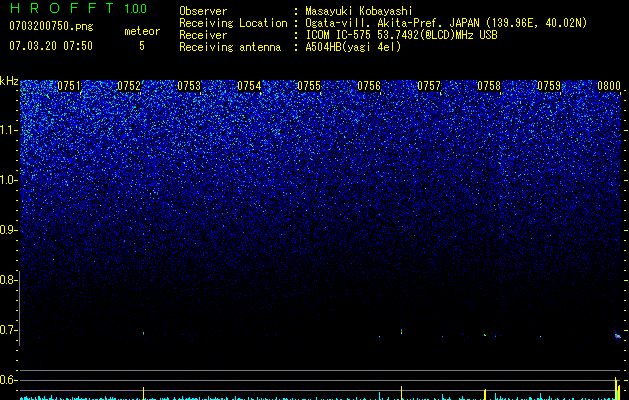Click the 0757 time marker

coord(429,86)
